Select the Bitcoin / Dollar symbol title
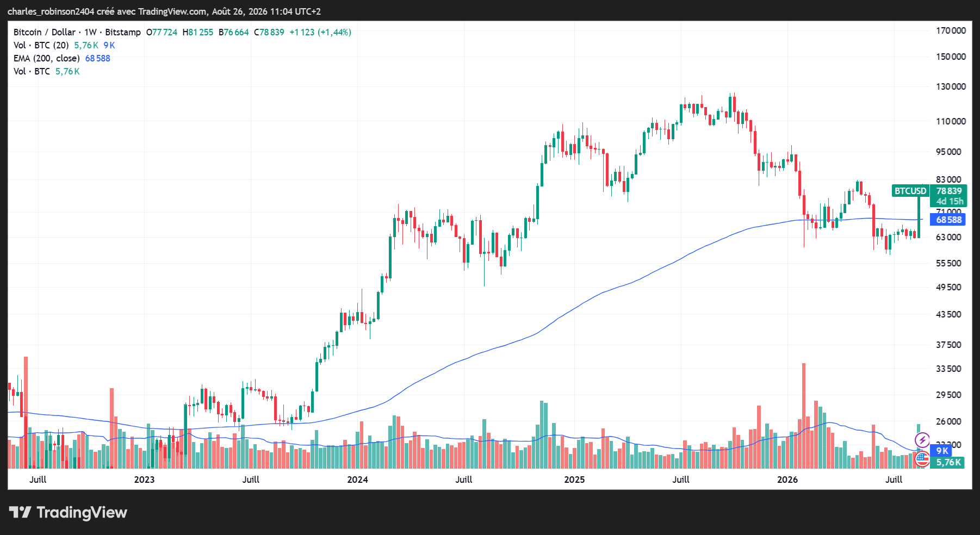 [x=77, y=32]
